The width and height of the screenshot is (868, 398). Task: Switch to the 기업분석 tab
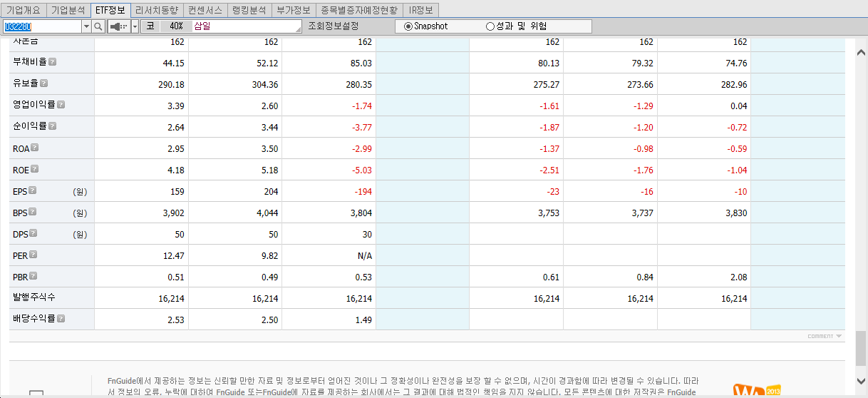click(x=69, y=10)
